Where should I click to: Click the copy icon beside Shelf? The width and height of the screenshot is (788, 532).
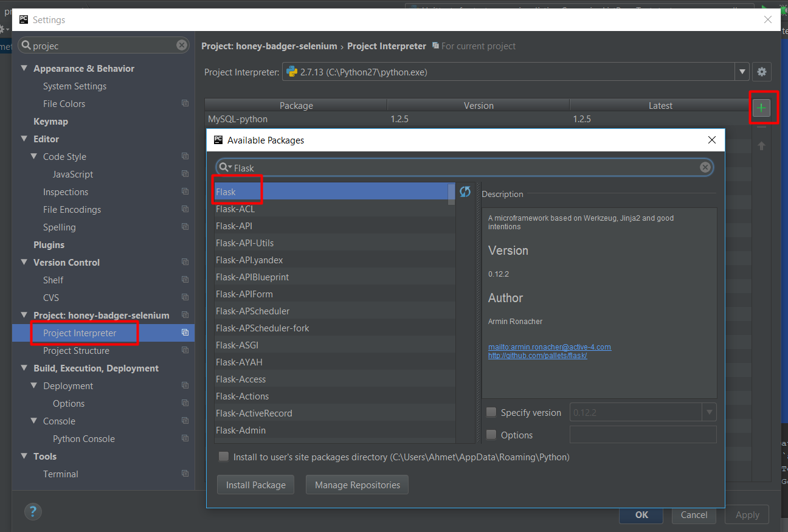(185, 280)
